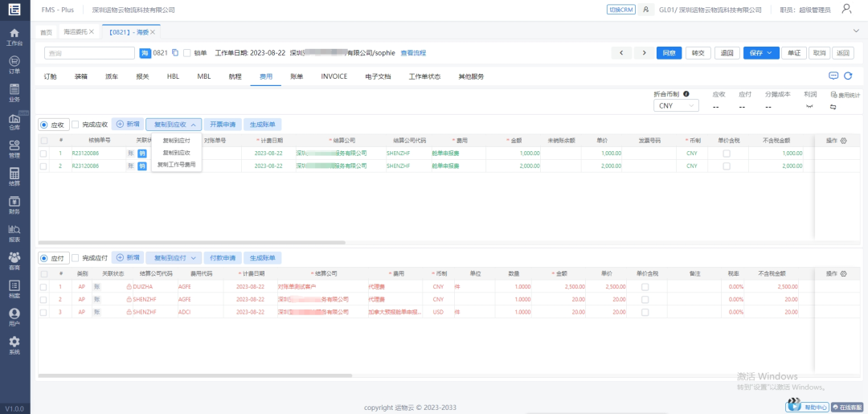868x414 pixels.
Task: Select the 应收 radio button
Action: [43, 125]
